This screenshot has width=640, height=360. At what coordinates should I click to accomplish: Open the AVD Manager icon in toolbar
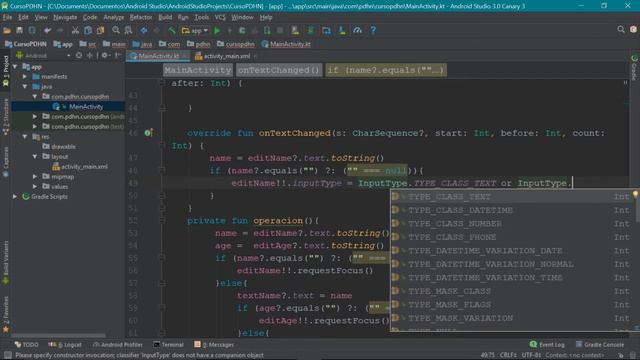click(x=326, y=31)
